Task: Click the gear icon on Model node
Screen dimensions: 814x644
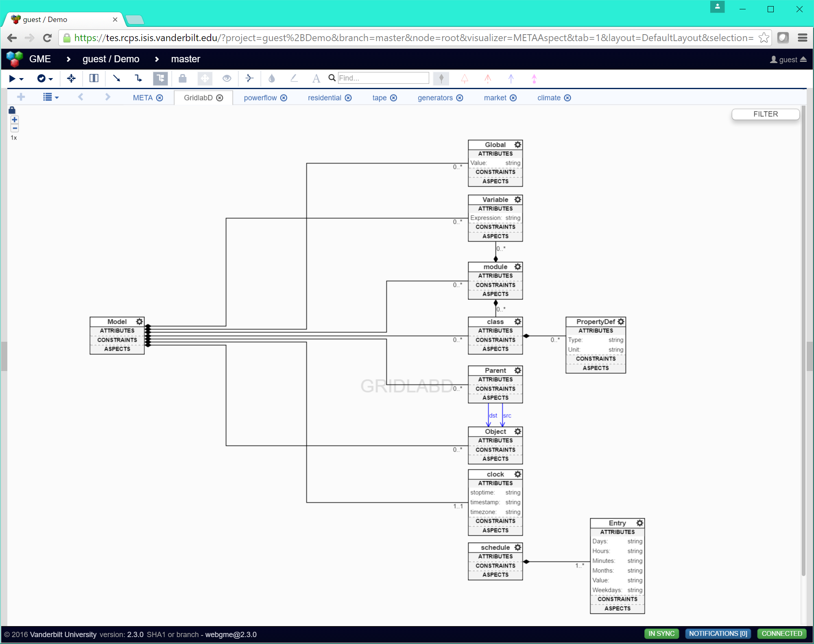Action: (140, 321)
